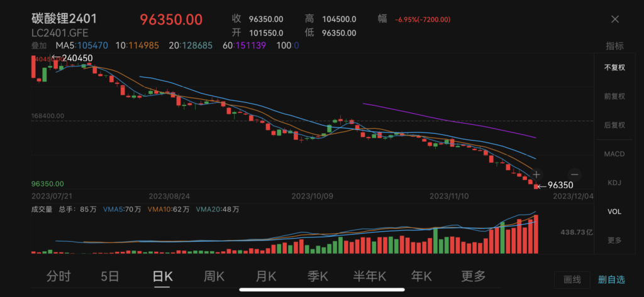Tap the 叠加 overlay option
The height and width of the screenshot is (297, 644).
(x=39, y=46)
